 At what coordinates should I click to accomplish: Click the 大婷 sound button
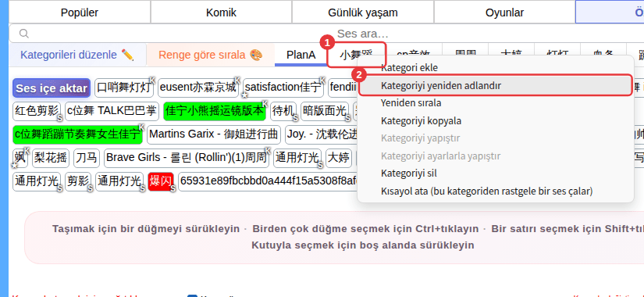tap(339, 158)
